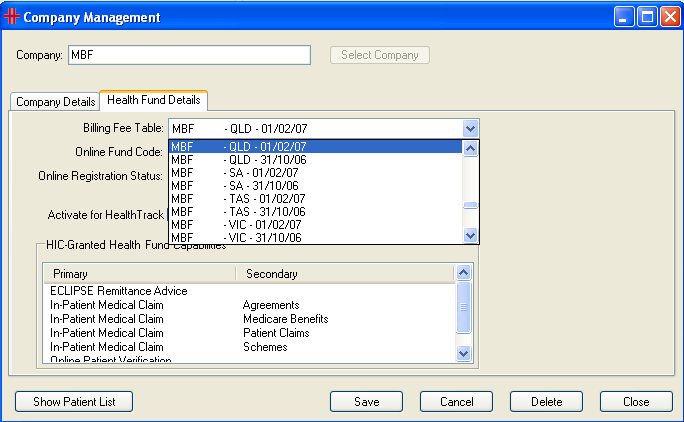Click the Billing Fee Table combo box field
Image resolution: width=684 pixels, height=422 pixels.
click(x=324, y=129)
